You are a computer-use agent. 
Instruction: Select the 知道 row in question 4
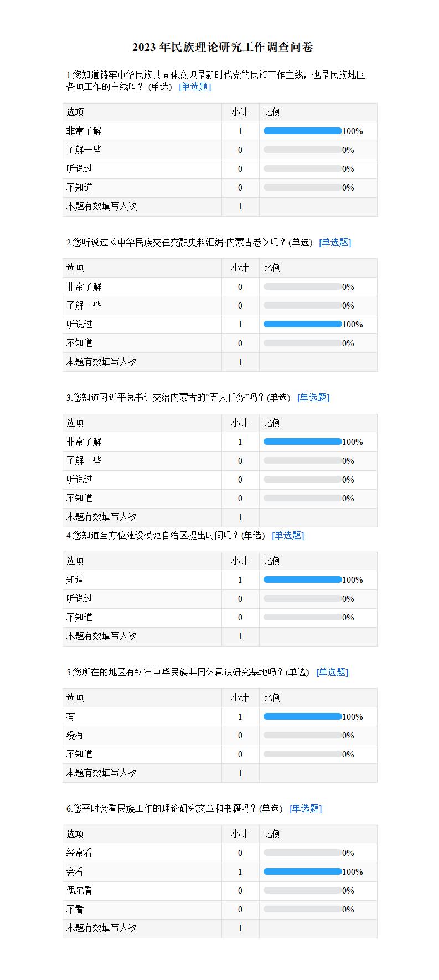tap(220, 579)
